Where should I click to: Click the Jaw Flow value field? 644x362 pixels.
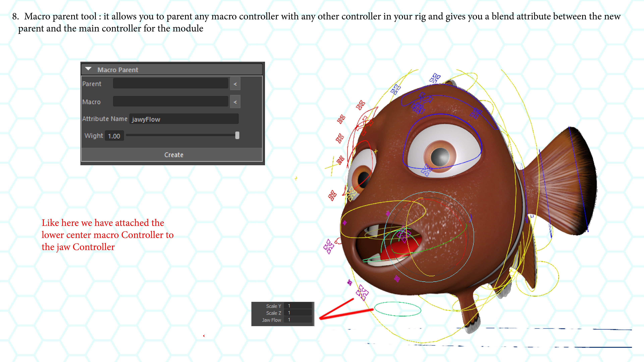tap(298, 320)
